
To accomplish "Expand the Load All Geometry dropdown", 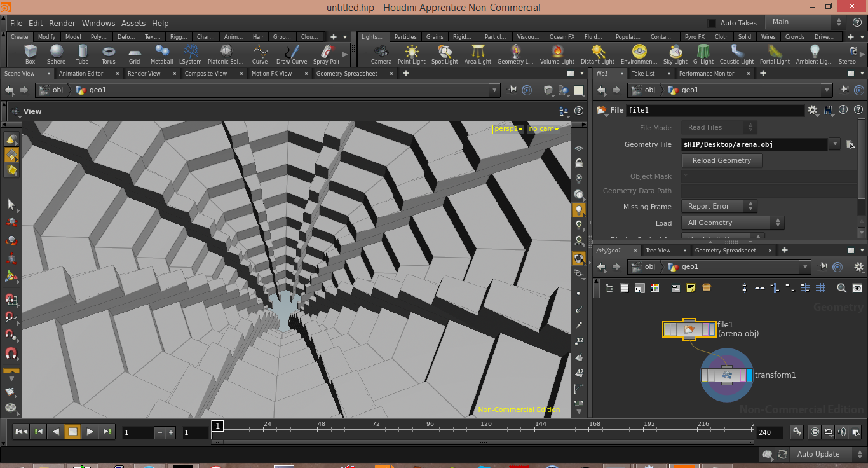I will point(733,223).
